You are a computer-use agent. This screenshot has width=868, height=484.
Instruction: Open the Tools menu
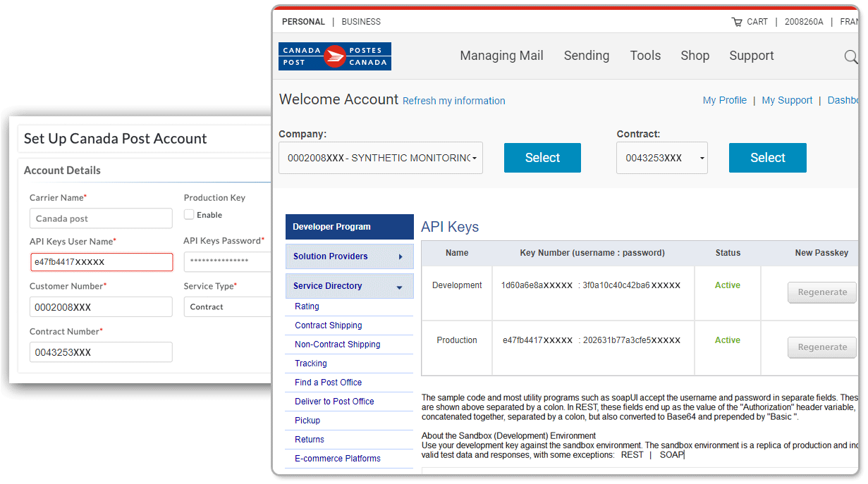click(x=645, y=56)
